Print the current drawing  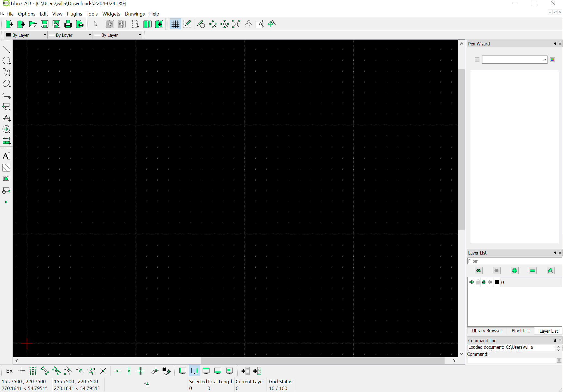tap(68, 24)
